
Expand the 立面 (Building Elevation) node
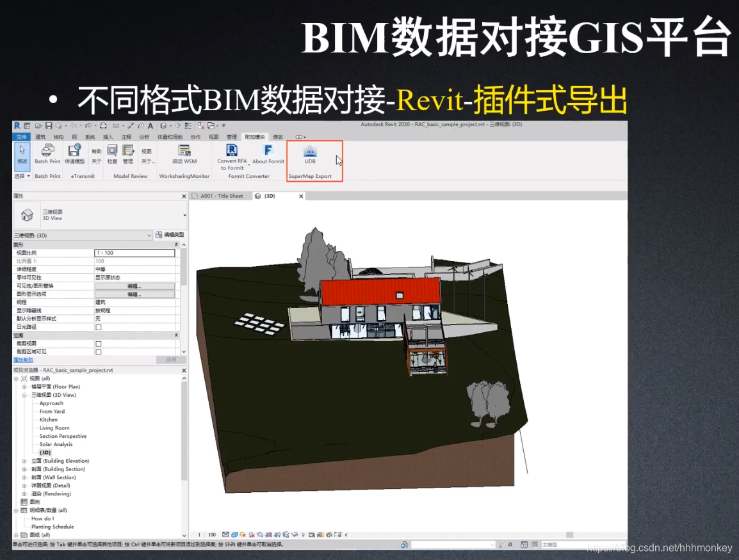[x=24, y=461]
